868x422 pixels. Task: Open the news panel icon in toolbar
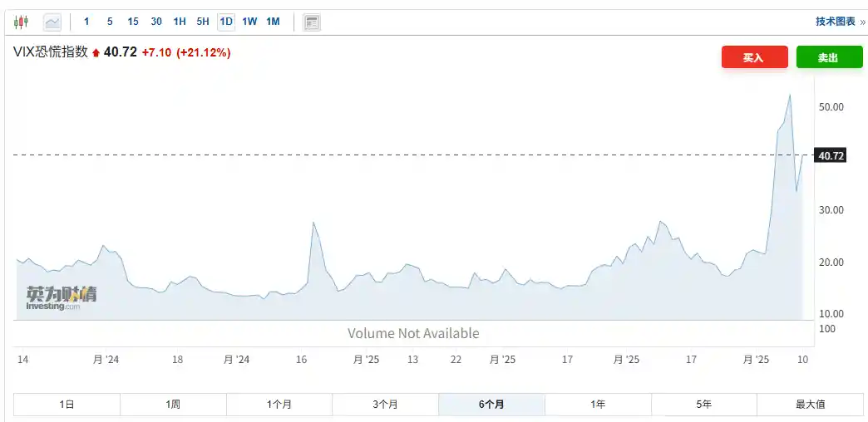(x=312, y=22)
